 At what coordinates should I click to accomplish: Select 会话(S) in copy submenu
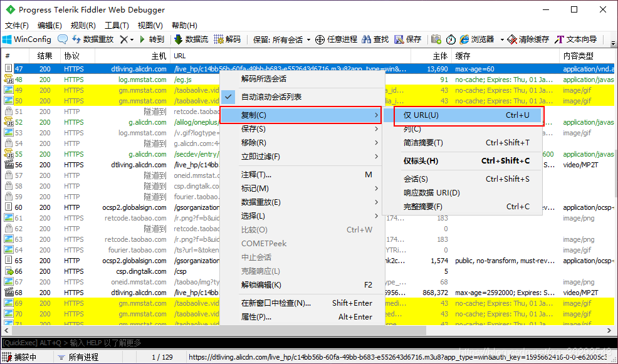click(x=463, y=179)
